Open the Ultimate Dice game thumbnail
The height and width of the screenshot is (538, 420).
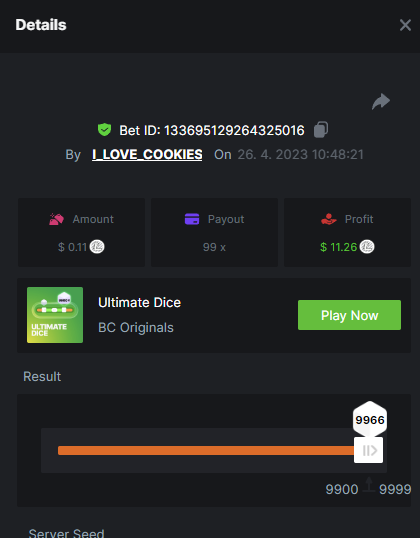click(x=55, y=315)
